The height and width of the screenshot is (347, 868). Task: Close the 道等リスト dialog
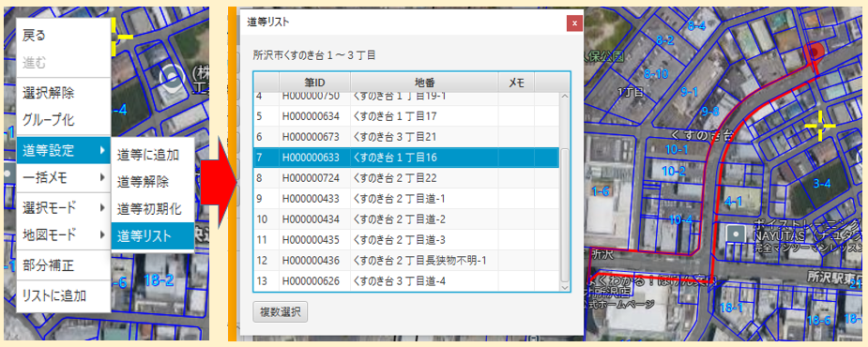574,23
